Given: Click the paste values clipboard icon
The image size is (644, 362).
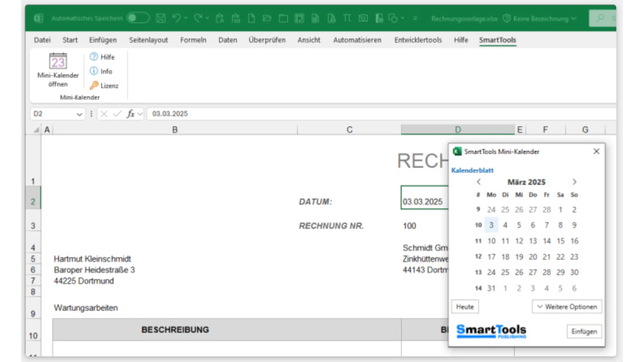Looking at the screenshot, I should coord(236,18).
